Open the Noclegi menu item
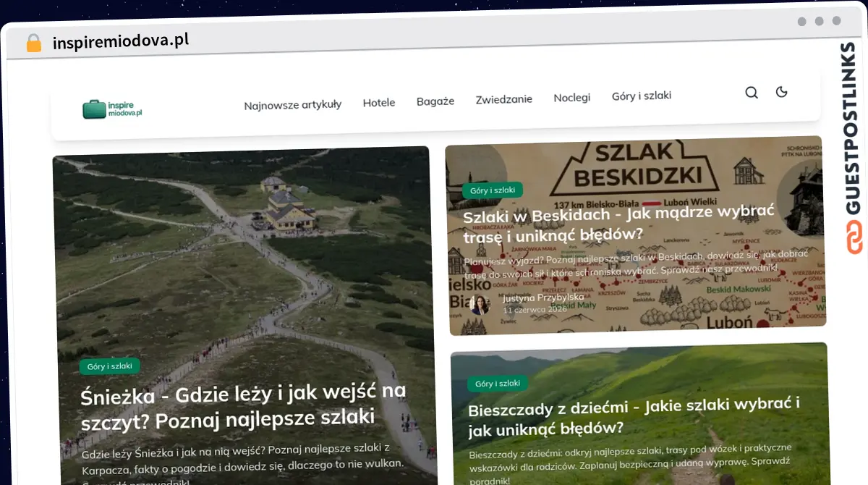The height and width of the screenshot is (485, 868). (572, 98)
